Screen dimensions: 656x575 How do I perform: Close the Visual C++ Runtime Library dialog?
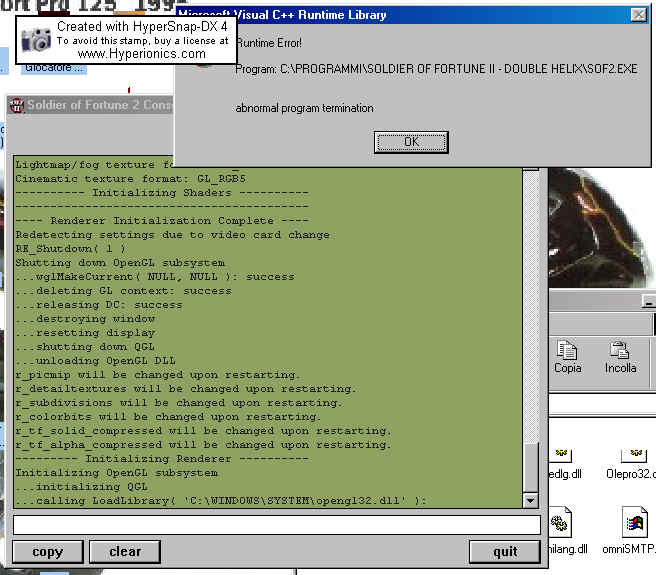click(638, 15)
